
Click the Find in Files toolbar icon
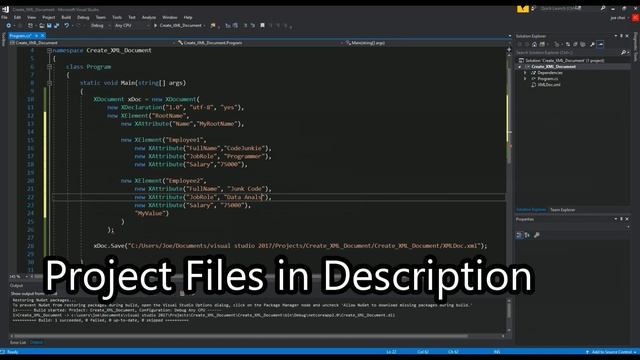pyautogui.click(x=213, y=25)
